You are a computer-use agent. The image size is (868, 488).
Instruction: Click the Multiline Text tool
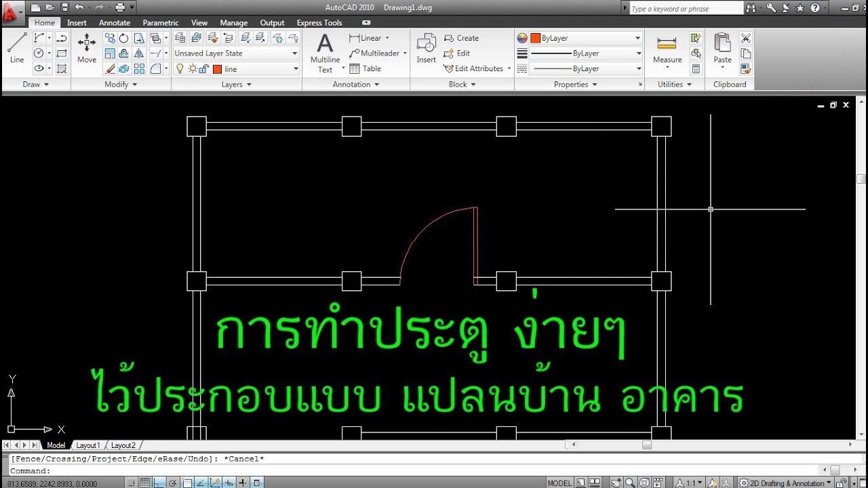[x=325, y=53]
